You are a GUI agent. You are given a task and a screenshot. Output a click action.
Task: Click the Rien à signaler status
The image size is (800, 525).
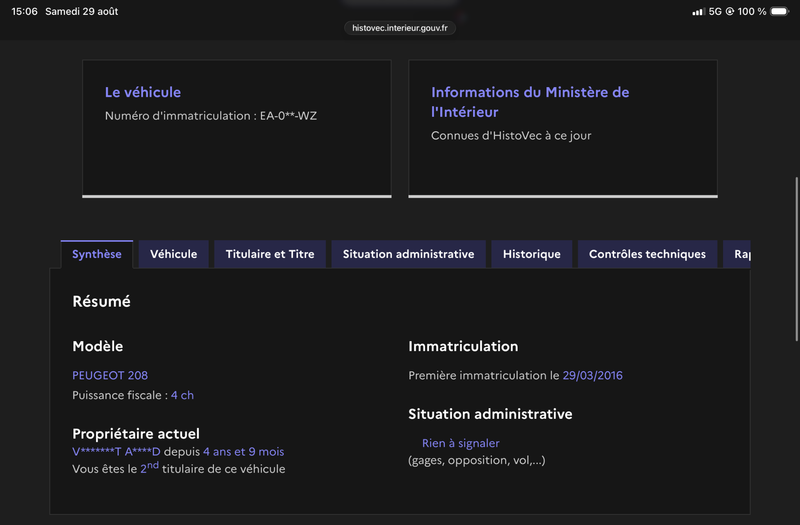click(x=460, y=443)
